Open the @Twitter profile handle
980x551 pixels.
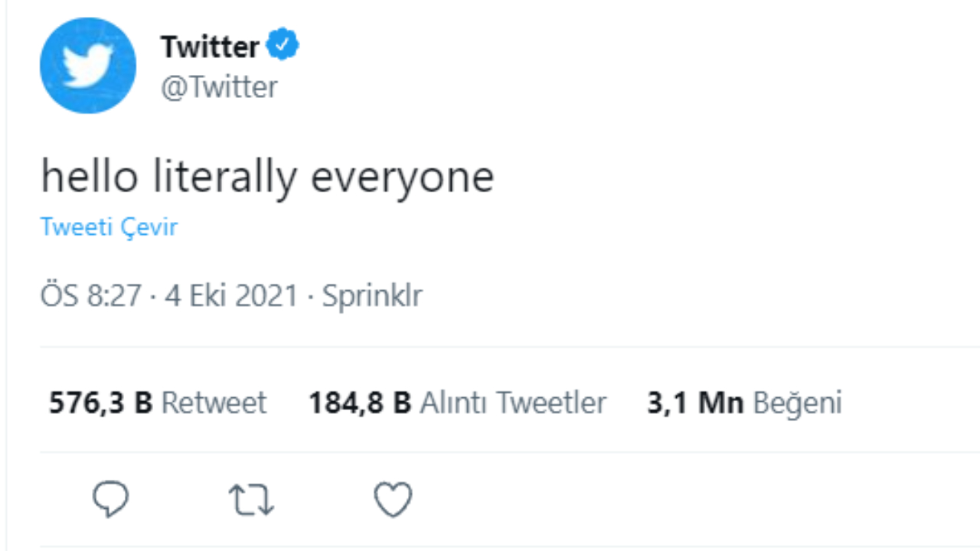point(220,86)
